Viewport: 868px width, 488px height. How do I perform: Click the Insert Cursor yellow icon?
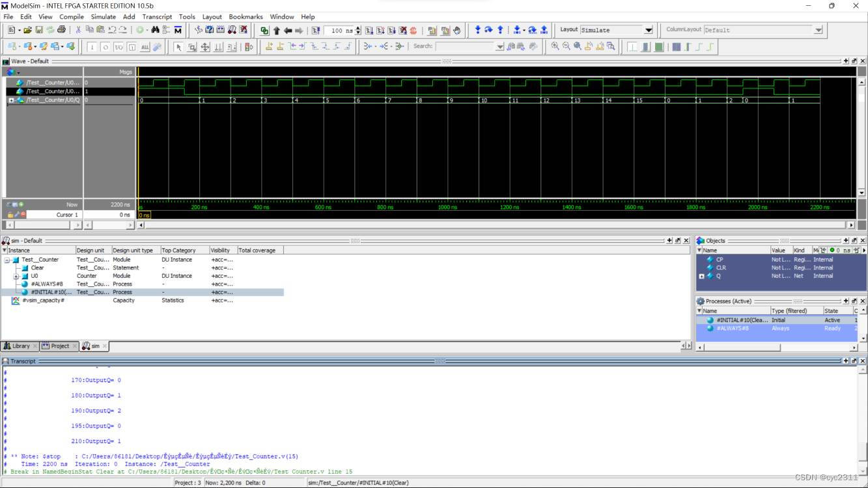pos(269,46)
